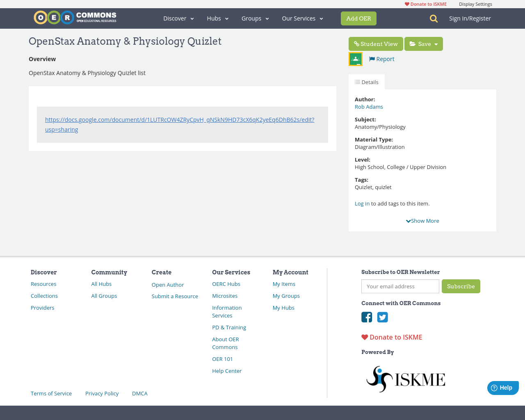This screenshot has width=525, height=420.
Task: Report this resource
Action: tap(381, 59)
